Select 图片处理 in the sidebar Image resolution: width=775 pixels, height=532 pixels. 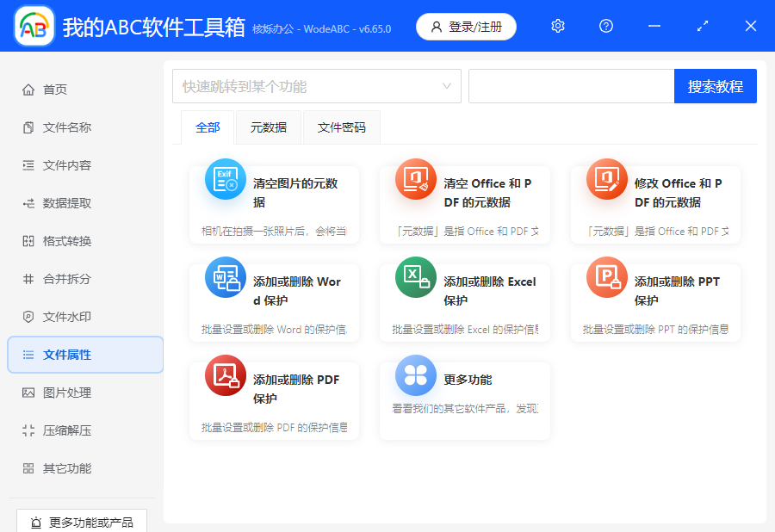pos(85,393)
